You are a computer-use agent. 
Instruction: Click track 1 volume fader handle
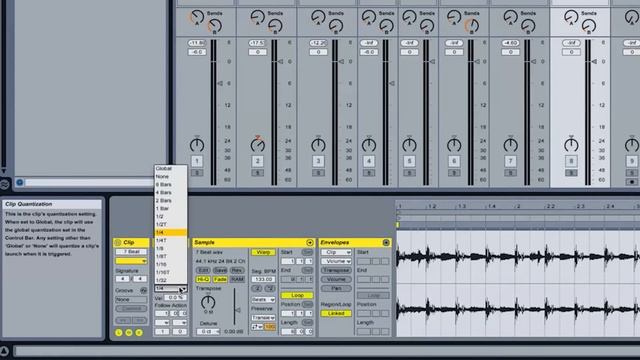[220, 83]
